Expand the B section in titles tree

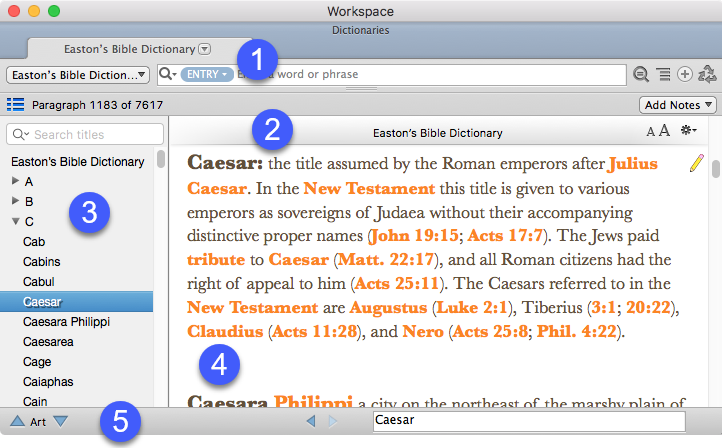pos(15,202)
